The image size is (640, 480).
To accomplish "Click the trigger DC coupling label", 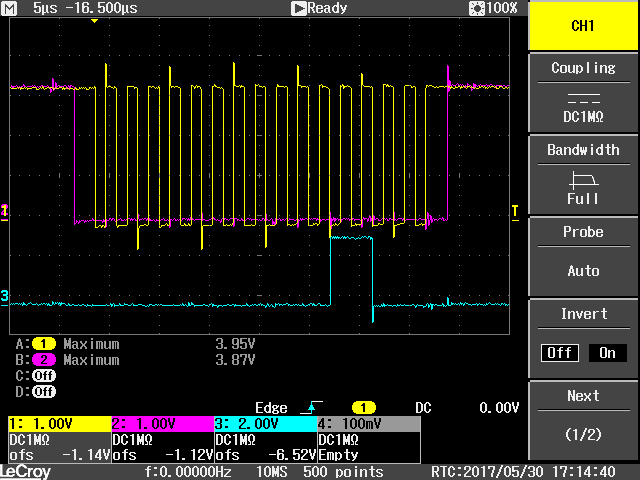I will 423,408.
